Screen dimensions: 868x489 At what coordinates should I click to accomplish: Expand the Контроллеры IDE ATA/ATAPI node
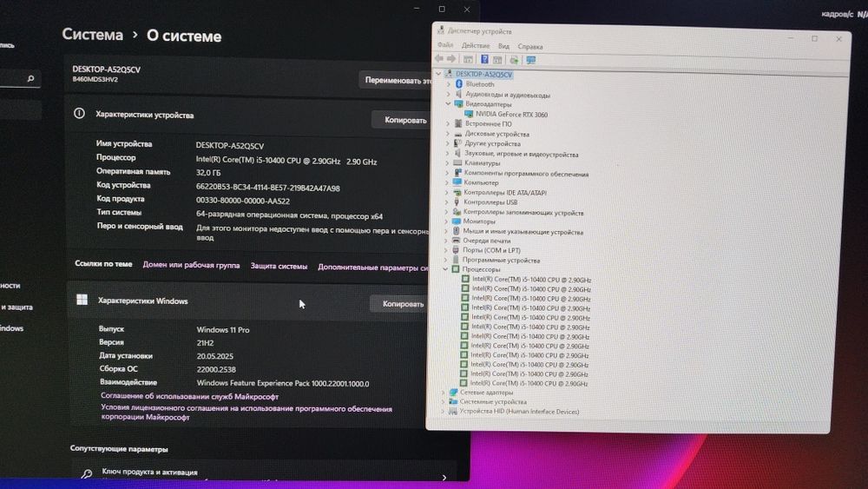pos(447,193)
